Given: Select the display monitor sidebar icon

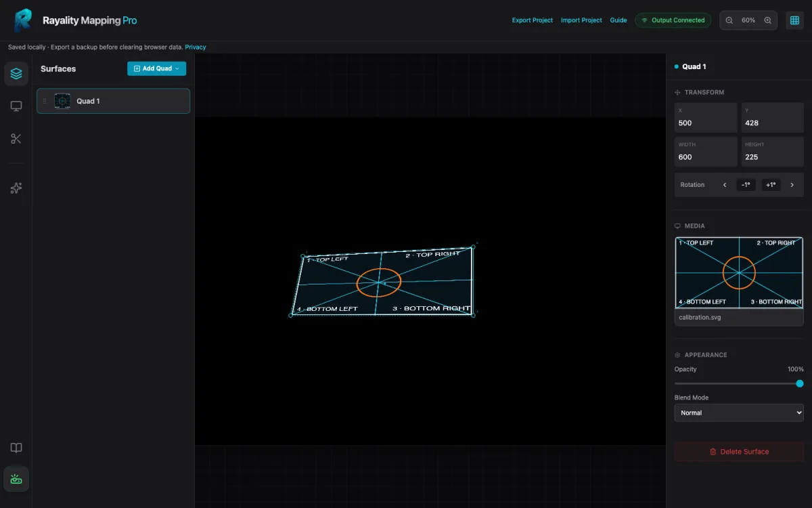Looking at the screenshot, I should tap(16, 106).
